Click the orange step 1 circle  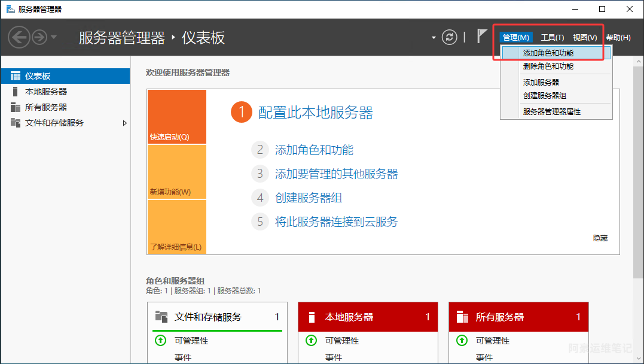(x=242, y=112)
